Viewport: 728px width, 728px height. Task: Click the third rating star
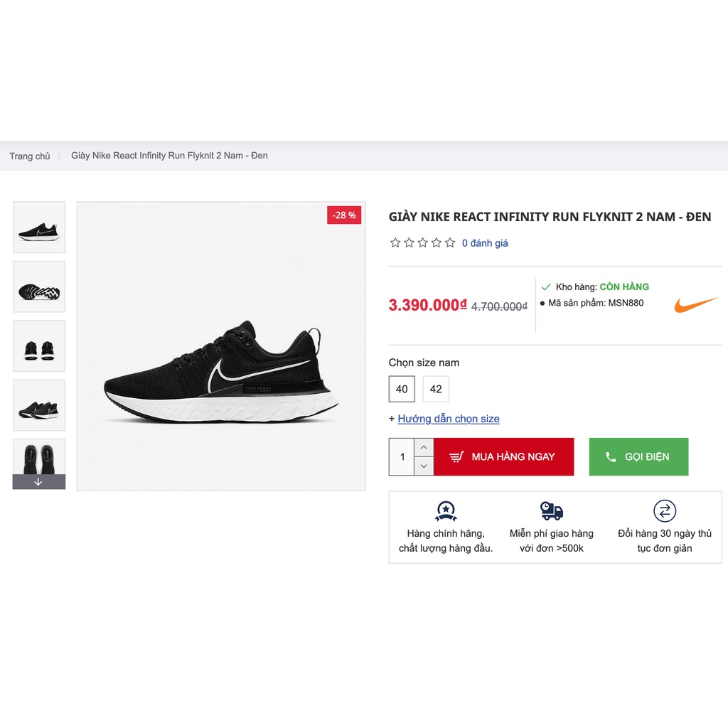pos(422,243)
